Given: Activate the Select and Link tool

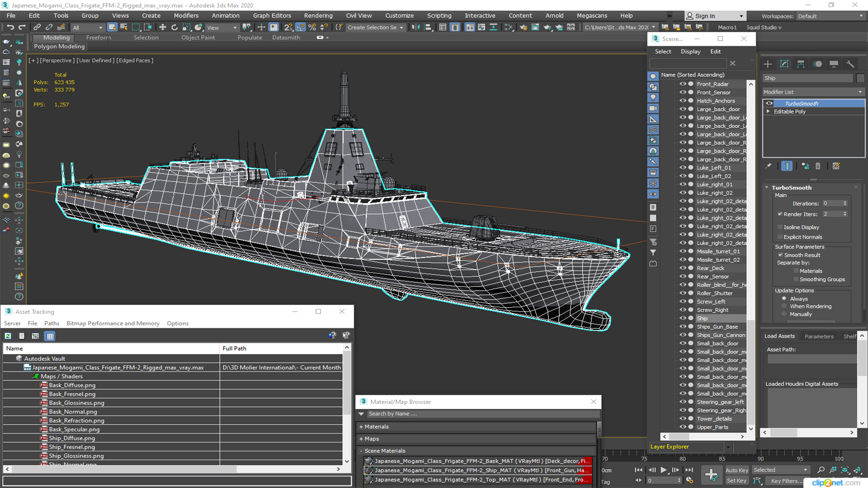Looking at the screenshot, I should tap(37, 28).
